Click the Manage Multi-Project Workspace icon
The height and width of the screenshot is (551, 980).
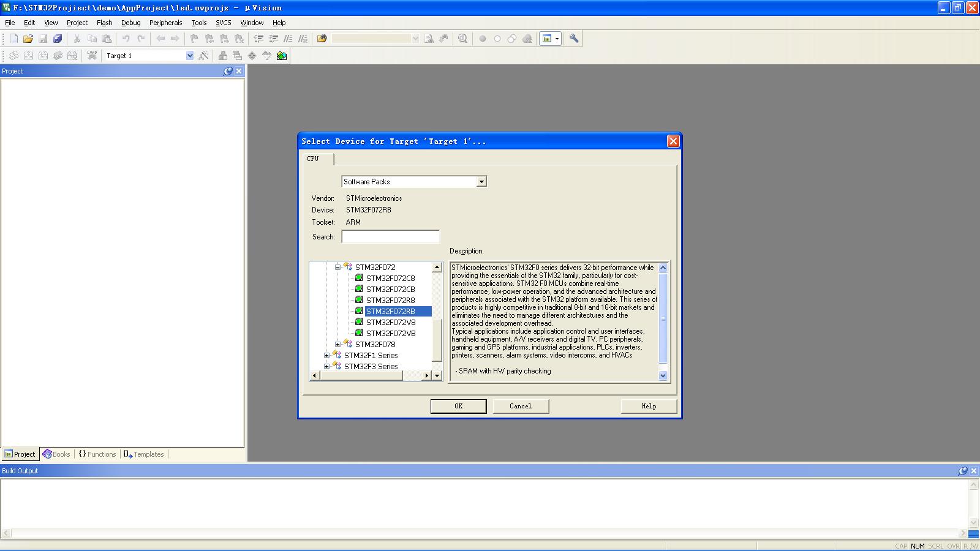[x=238, y=56]
